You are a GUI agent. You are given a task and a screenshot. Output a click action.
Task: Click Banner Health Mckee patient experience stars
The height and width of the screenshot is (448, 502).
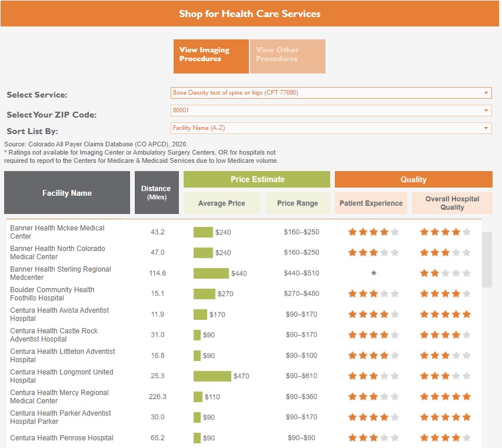click(x=374, y=232)
